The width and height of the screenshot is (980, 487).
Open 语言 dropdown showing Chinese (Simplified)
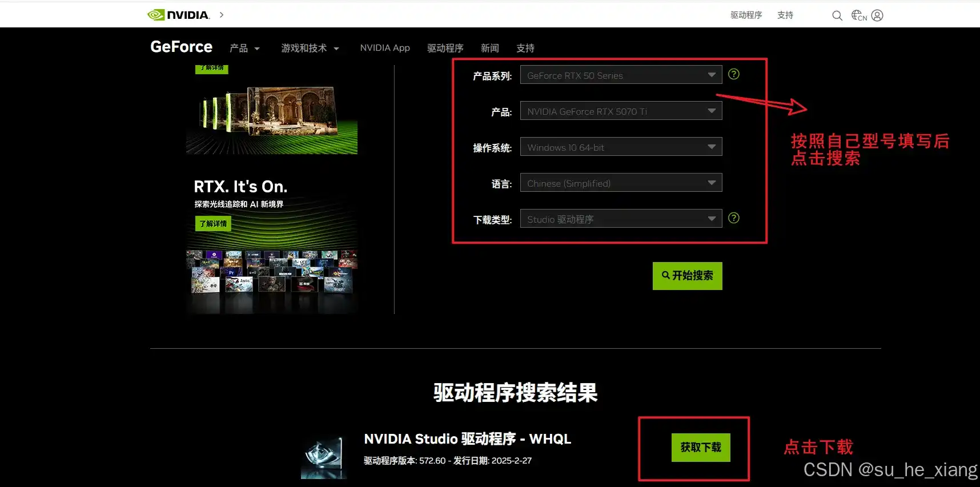pyautogui.click(x=621, y=183)
